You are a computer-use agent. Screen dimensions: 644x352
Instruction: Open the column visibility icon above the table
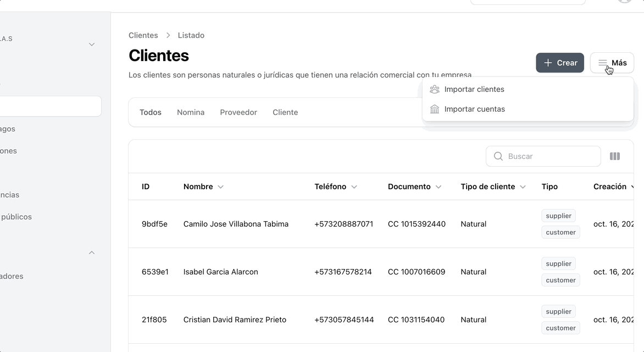(x=614, y=156)
